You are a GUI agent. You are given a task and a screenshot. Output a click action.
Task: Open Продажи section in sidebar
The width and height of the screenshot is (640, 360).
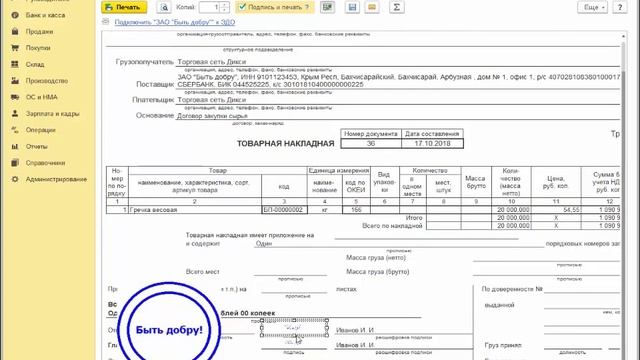tap(39, 31)
